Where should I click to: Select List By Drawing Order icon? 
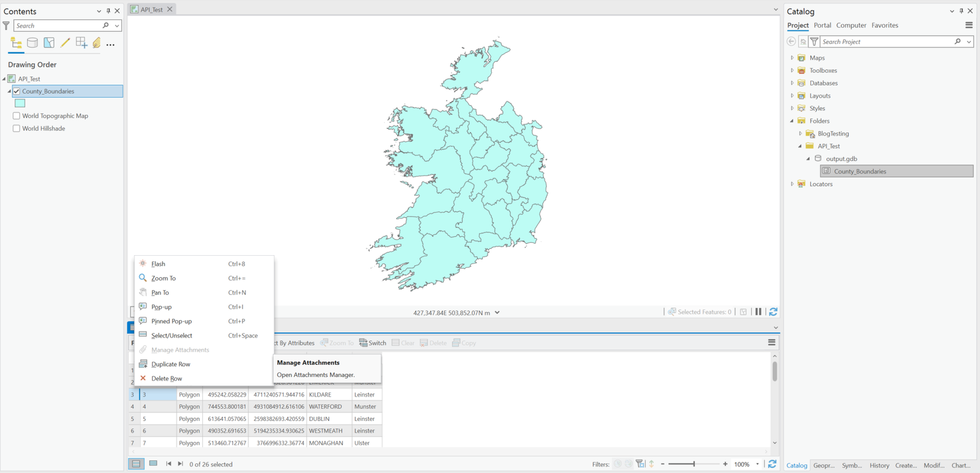(x=17, y=43)
